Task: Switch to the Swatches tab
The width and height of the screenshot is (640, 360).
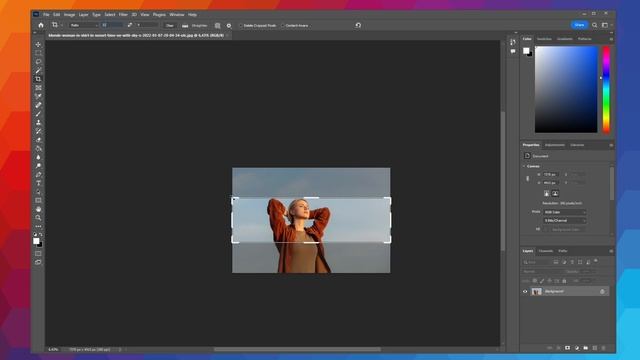Action: [x=544, y=39]
